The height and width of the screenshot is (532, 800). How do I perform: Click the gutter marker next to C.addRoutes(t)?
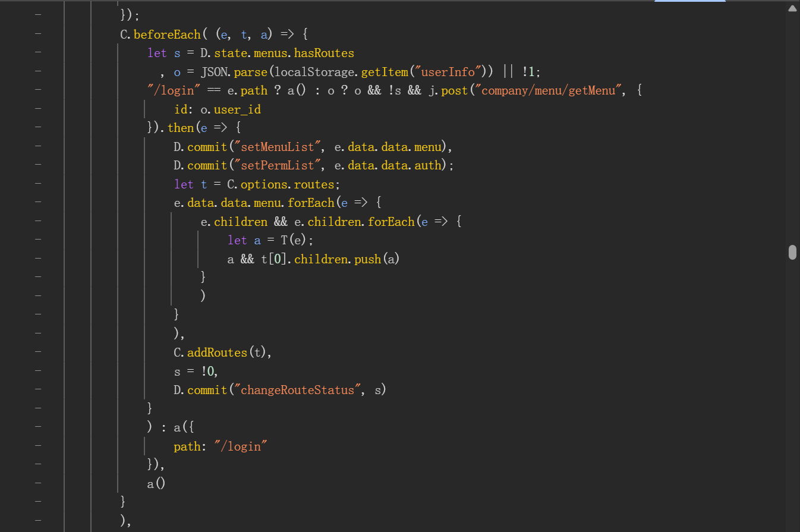(x=38, y=352)
